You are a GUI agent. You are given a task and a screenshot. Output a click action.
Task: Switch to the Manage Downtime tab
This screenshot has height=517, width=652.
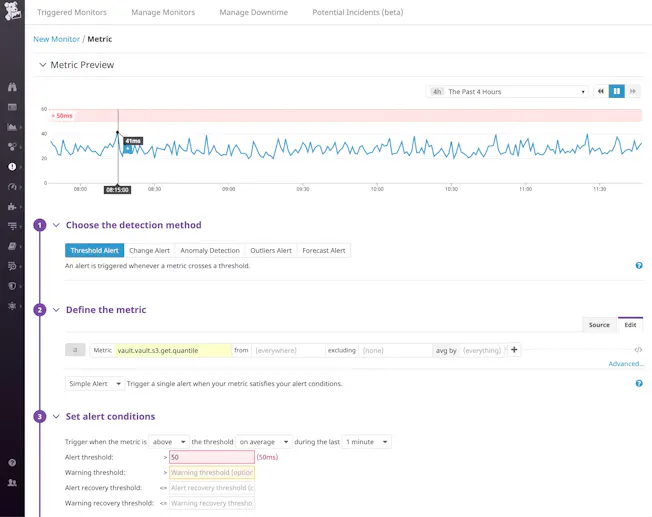pos(253,13)
